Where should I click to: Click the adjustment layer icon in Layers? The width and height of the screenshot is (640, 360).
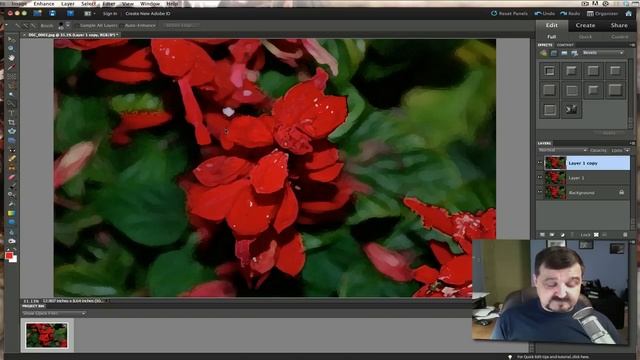tap(562, 235)
